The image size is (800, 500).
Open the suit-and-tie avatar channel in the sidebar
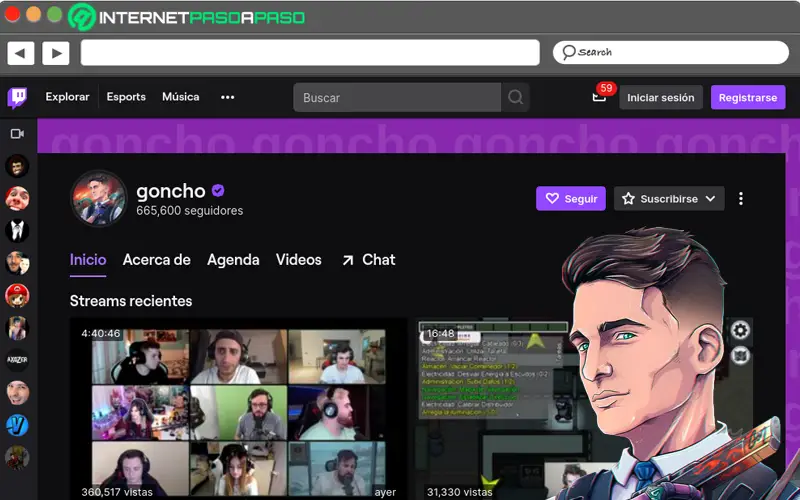pyautogui.click(x=17, y=231)
